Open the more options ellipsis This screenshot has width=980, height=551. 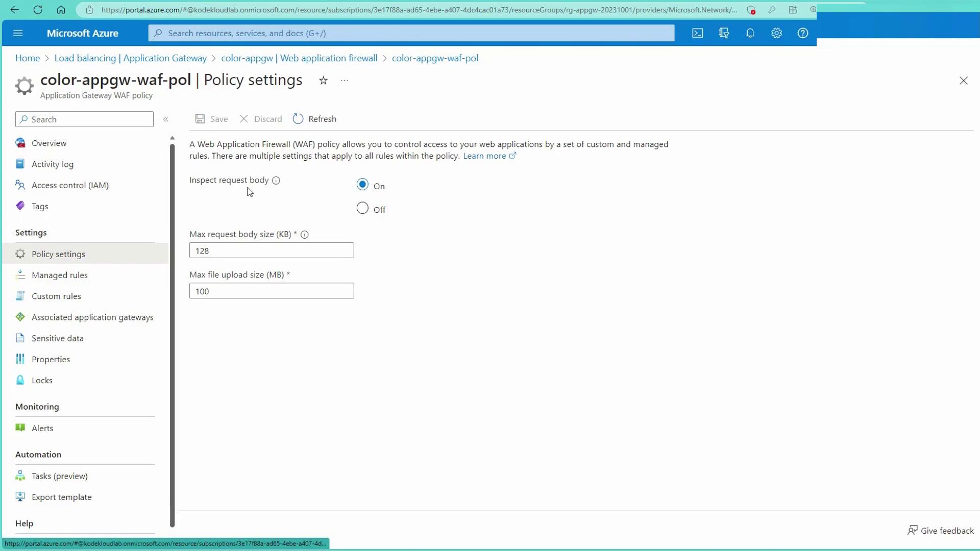[345, 81]
